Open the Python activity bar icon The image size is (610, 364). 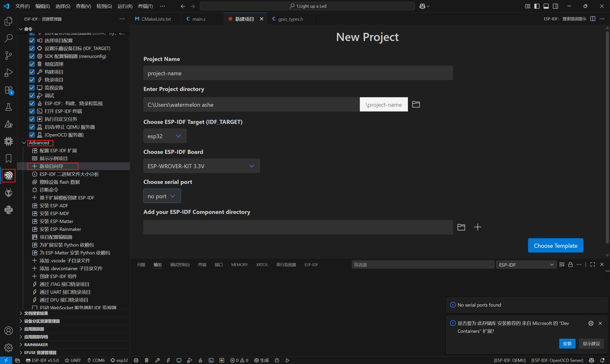click(x=9, y=210)
